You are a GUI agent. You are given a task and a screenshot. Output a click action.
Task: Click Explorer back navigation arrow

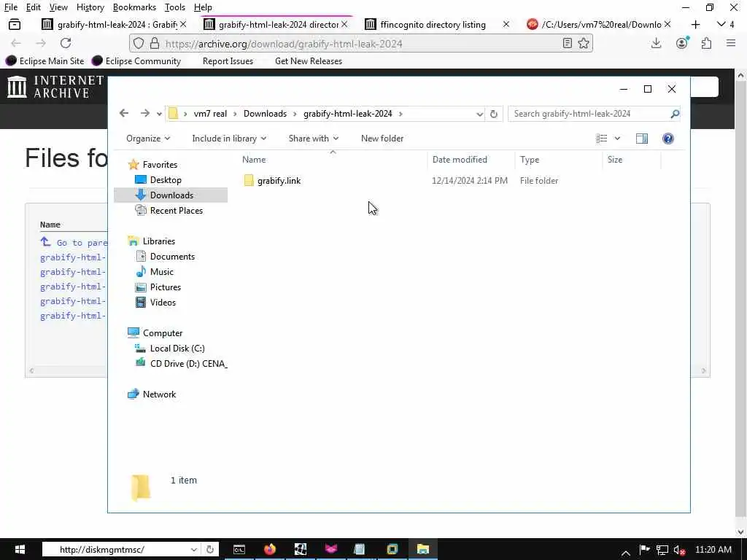(x=124, y=113)
